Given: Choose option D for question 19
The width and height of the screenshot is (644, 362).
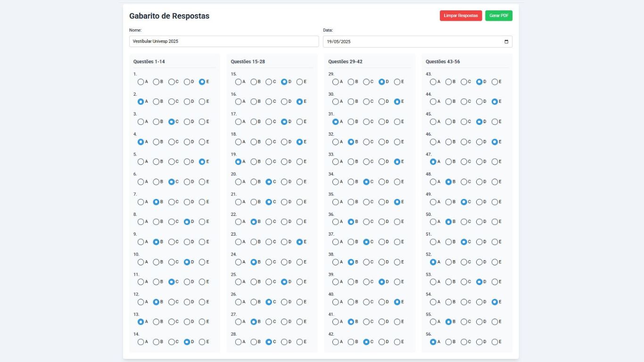Looking at the screenshot, I should [x=284, y=162].
